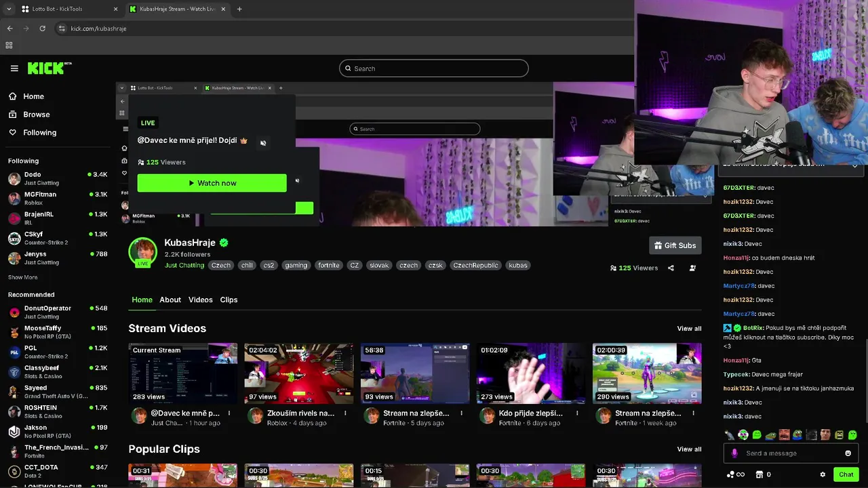This screenshot has height=488, width=868.
Task: Click the czech tag
Action: point(408,266)
